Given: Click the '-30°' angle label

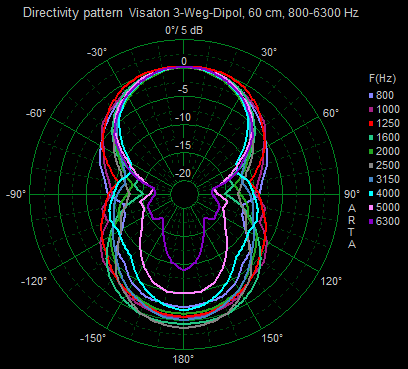Looking at the screenshot, I should [x=97, y=52].
